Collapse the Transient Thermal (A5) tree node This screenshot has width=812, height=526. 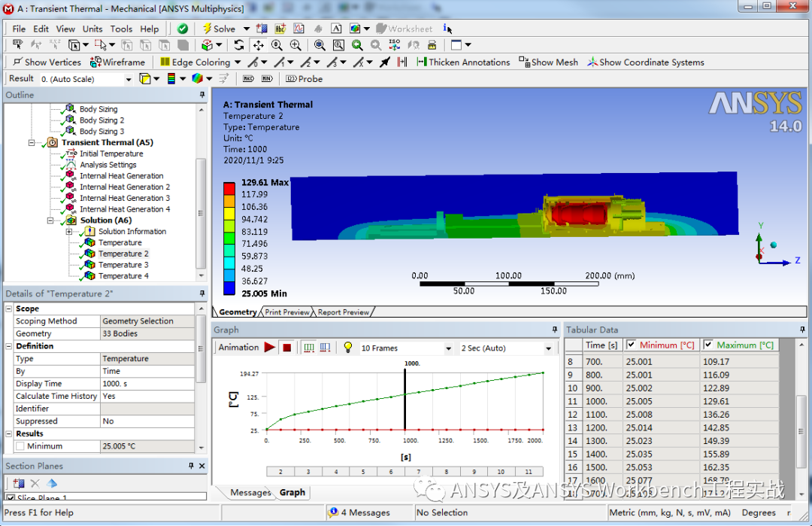tap(32, 142)
